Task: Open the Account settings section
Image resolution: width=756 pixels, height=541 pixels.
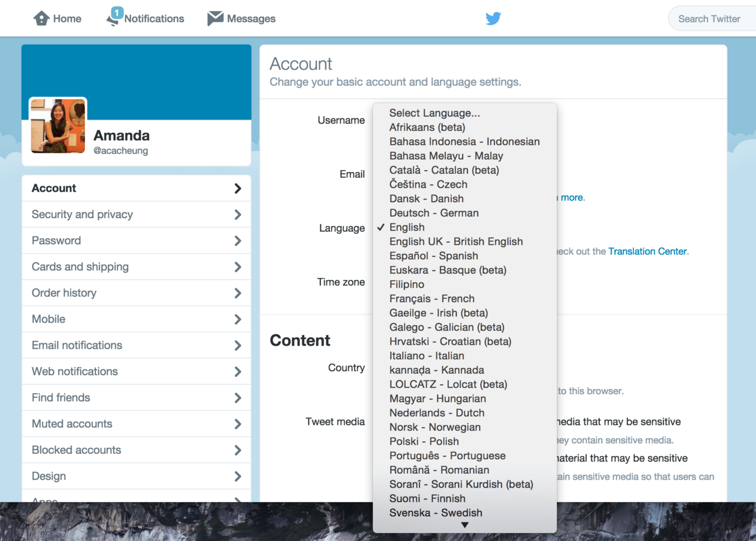Action: [x=136, y=188]
